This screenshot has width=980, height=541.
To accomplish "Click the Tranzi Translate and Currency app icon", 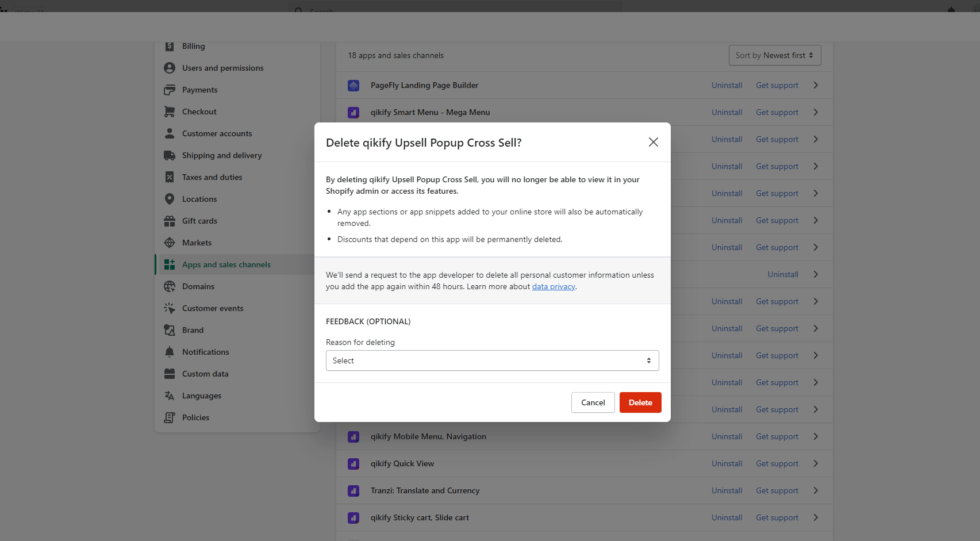I will pyautogui.click(x=353, y=491).
